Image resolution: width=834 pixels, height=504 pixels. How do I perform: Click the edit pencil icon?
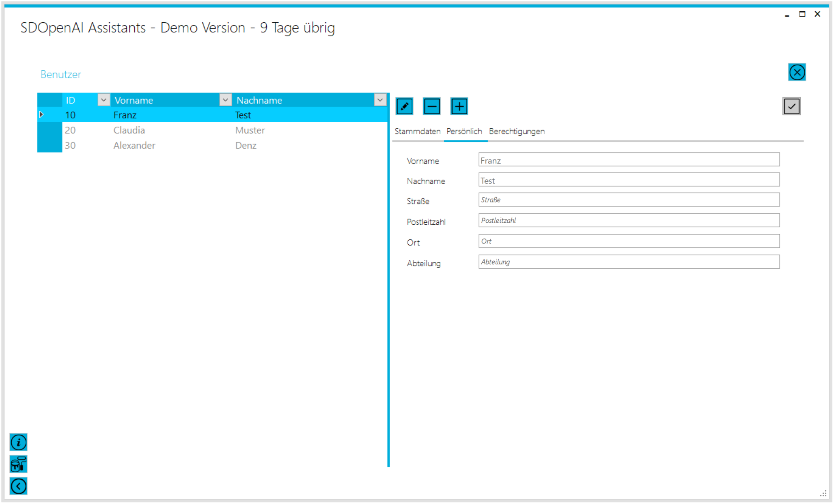pos(405,107)
